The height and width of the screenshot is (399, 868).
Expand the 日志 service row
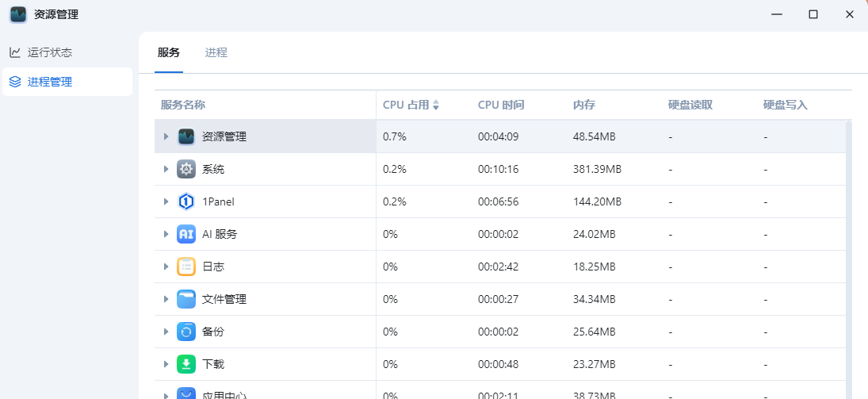click(x=166, y=267)
